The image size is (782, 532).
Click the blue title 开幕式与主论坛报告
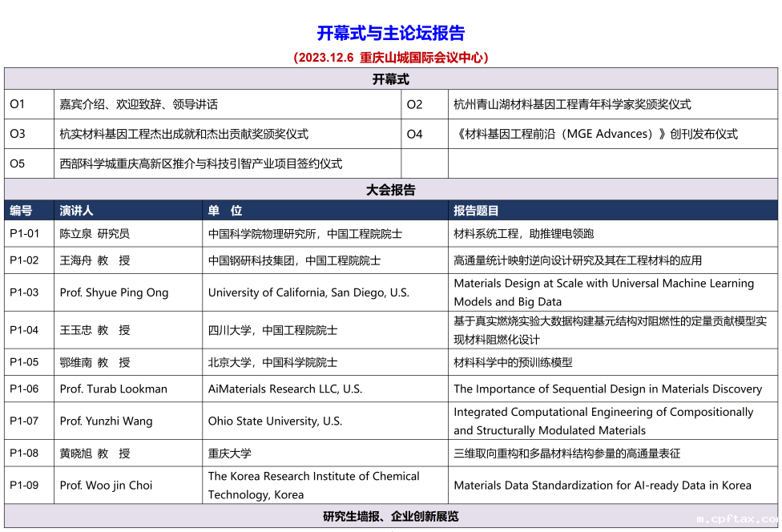pyautogui.click(x=390, y=33)
